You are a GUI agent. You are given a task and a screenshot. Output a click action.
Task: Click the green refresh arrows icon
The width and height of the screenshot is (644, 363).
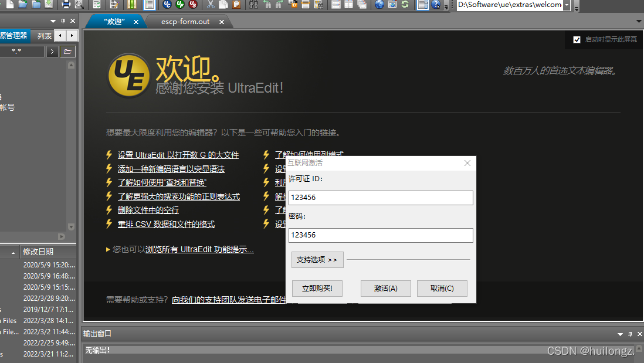click(405, 4)
